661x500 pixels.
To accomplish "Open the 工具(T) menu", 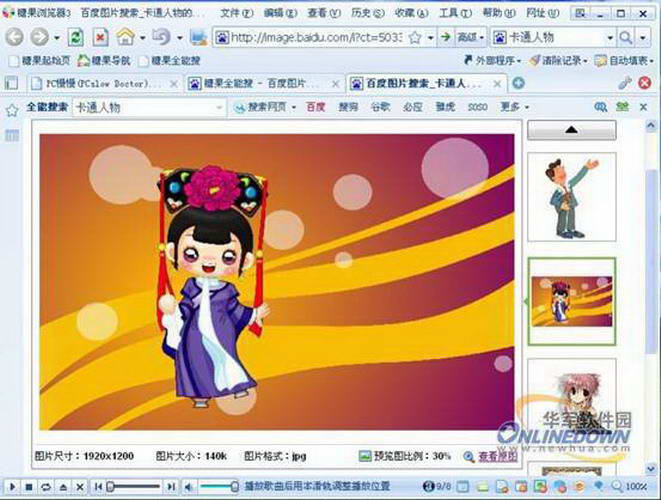I will tap(455, 13).
